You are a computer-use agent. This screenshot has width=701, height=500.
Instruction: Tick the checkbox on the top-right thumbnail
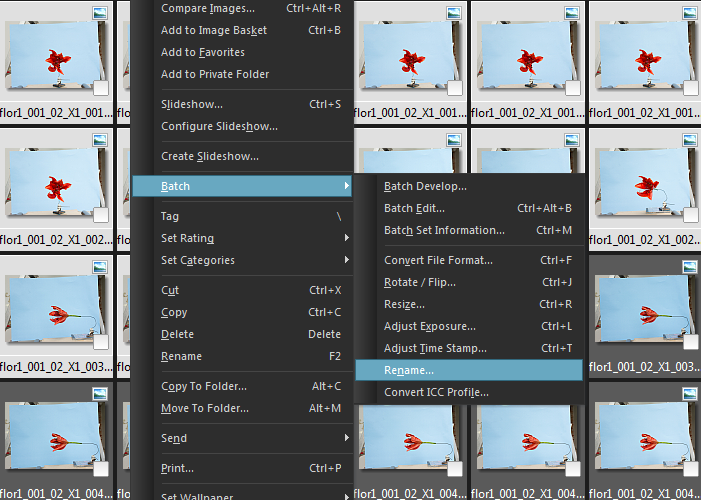point(690,87)
